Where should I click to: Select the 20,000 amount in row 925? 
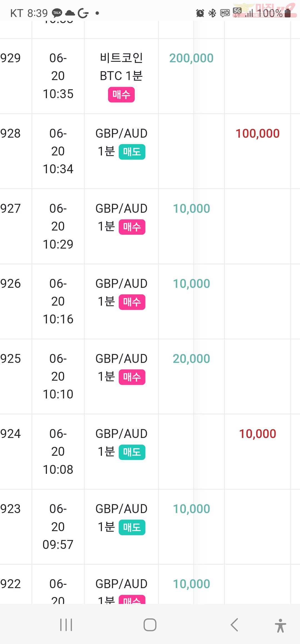(x=191, y=359)
